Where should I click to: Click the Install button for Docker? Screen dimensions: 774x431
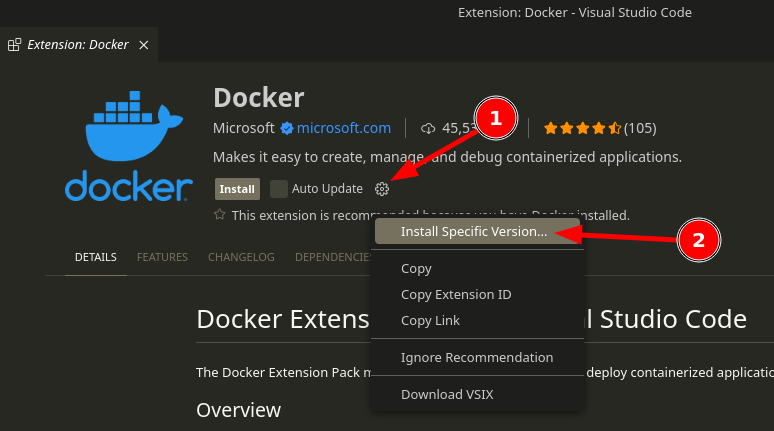point(237,189)
